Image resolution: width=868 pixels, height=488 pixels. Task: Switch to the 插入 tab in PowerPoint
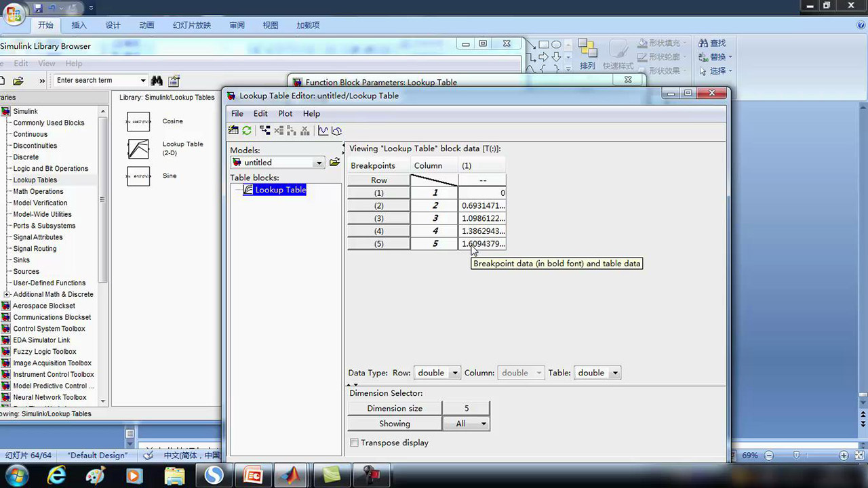[x=79, y=25]
